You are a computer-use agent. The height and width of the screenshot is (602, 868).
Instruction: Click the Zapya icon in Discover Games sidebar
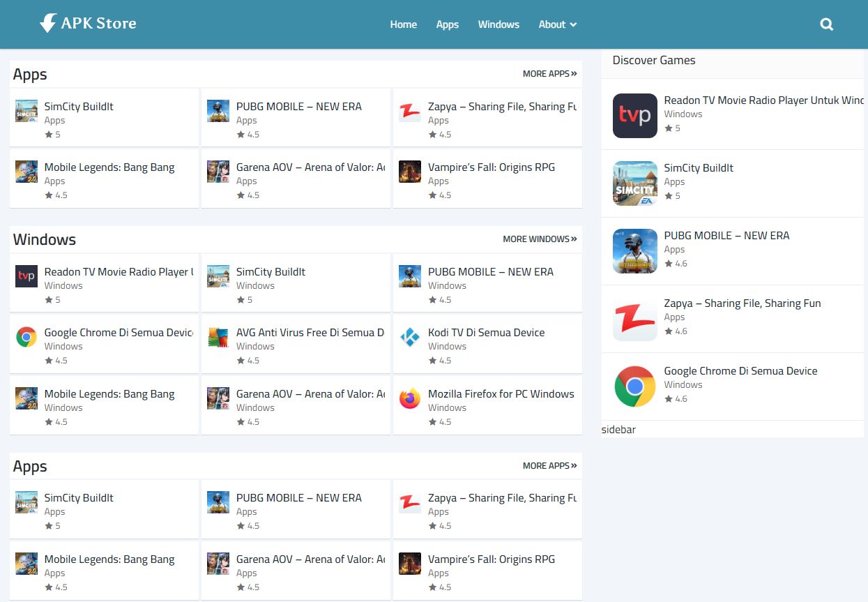pyautogui.click(x=634, y=319)
